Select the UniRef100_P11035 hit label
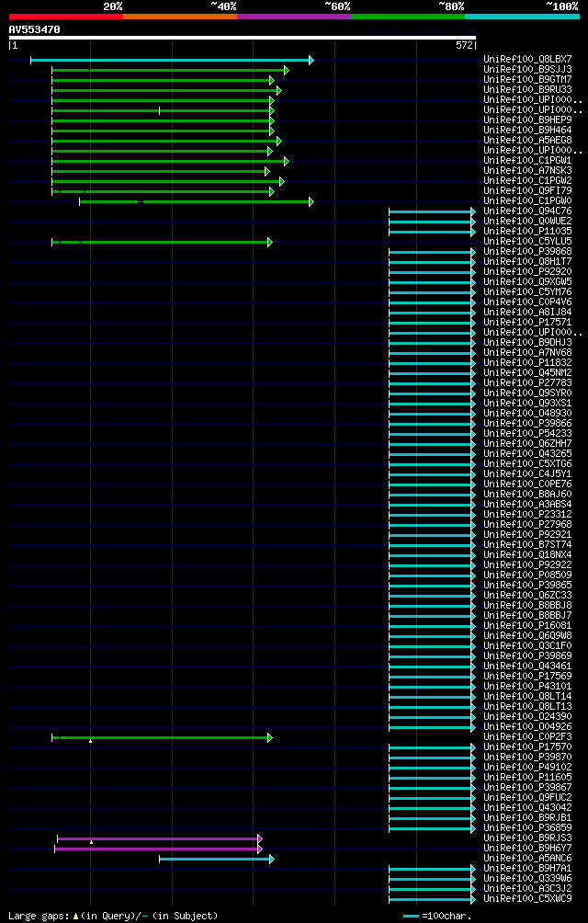This screenshot has width=588, height=923. click(x=527, y=231)
